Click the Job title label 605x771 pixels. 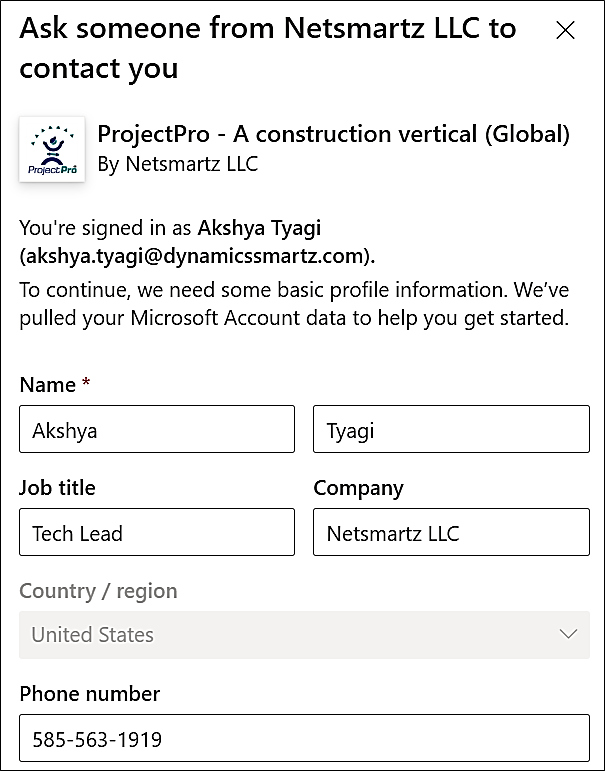click(x=57, y=488)
